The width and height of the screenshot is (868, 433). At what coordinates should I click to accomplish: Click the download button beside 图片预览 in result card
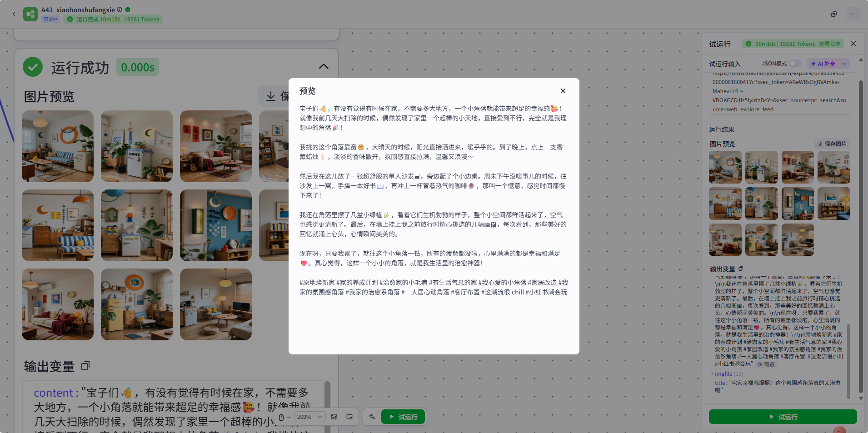[273, 96]
